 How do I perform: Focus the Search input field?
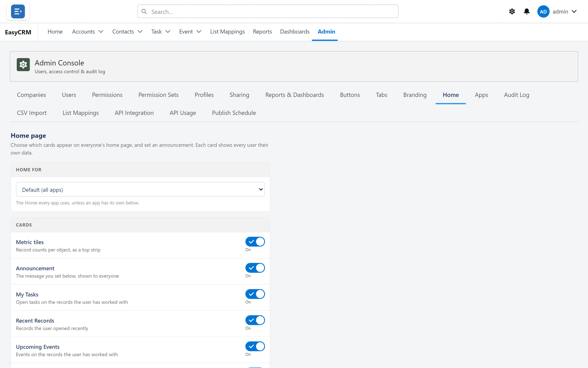(268, 11)
